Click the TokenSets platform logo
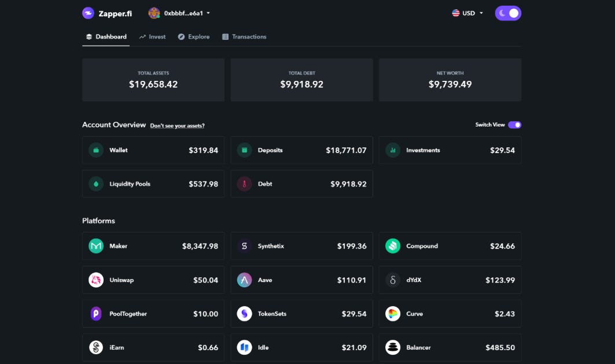This screenshot has height=364, width=615. tap(244, 314)
